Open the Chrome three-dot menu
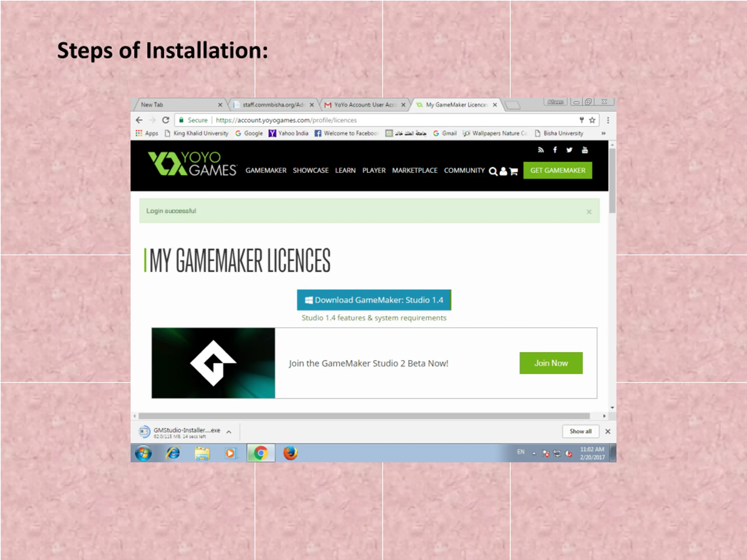 click(608, 120)
